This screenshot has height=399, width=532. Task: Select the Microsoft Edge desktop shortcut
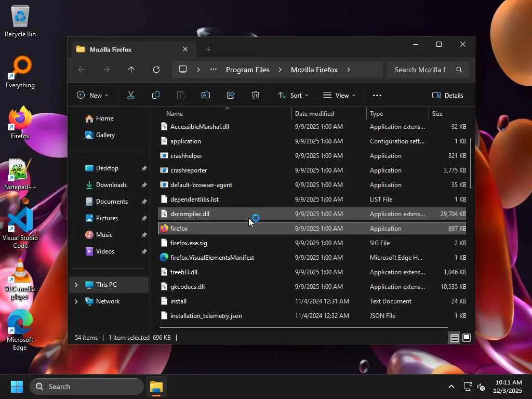(20, 330)
